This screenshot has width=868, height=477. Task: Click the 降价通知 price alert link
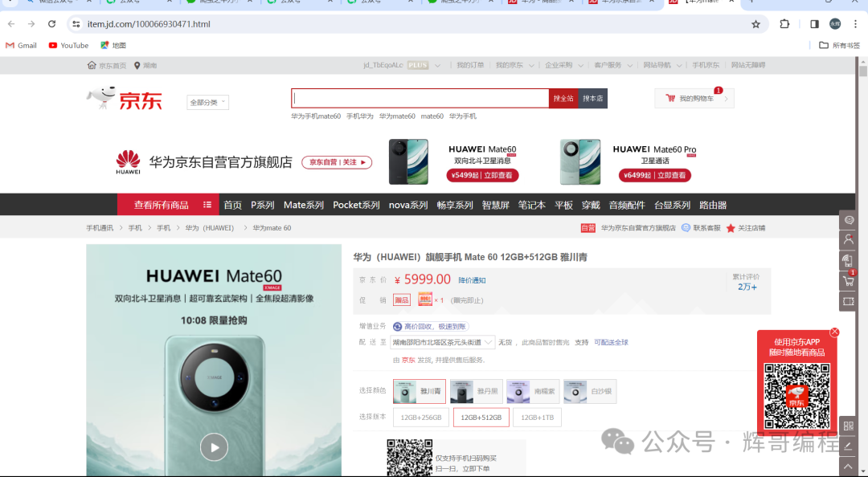(x=472, y=280)
